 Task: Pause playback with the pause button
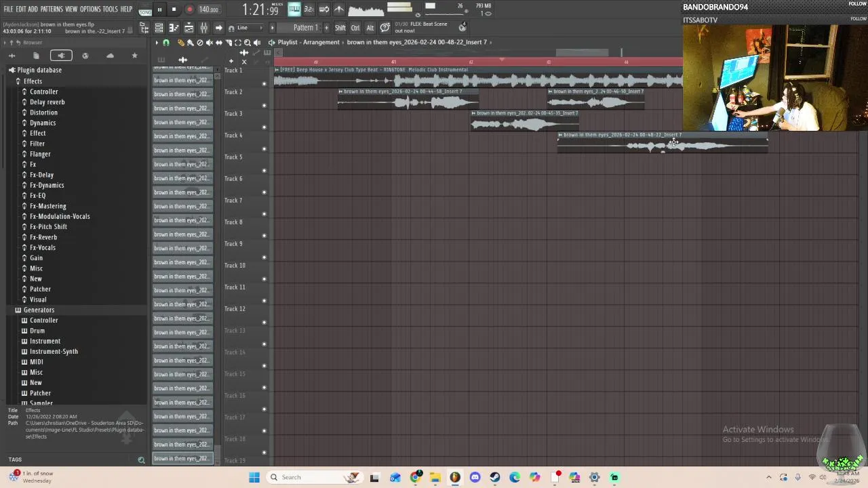(159, 9)
